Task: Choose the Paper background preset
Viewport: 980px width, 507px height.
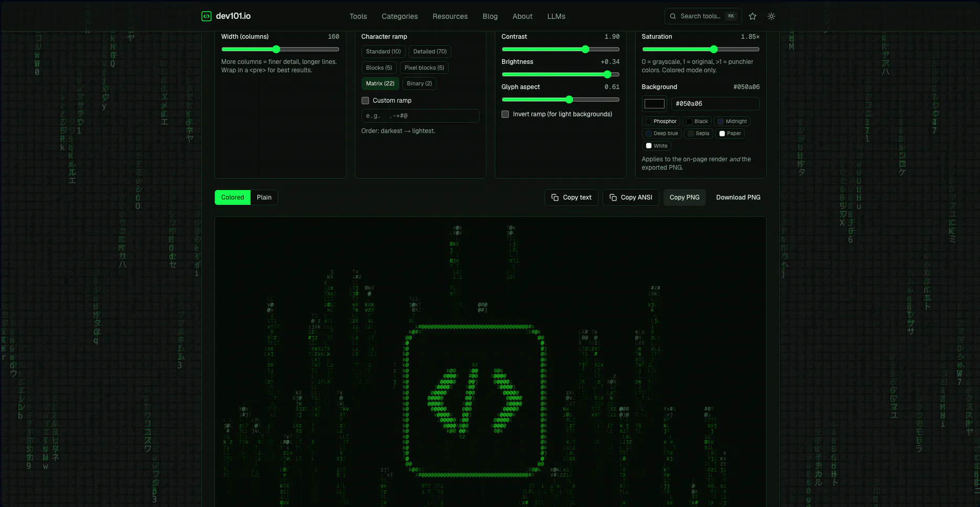Action: pos(730,134)
